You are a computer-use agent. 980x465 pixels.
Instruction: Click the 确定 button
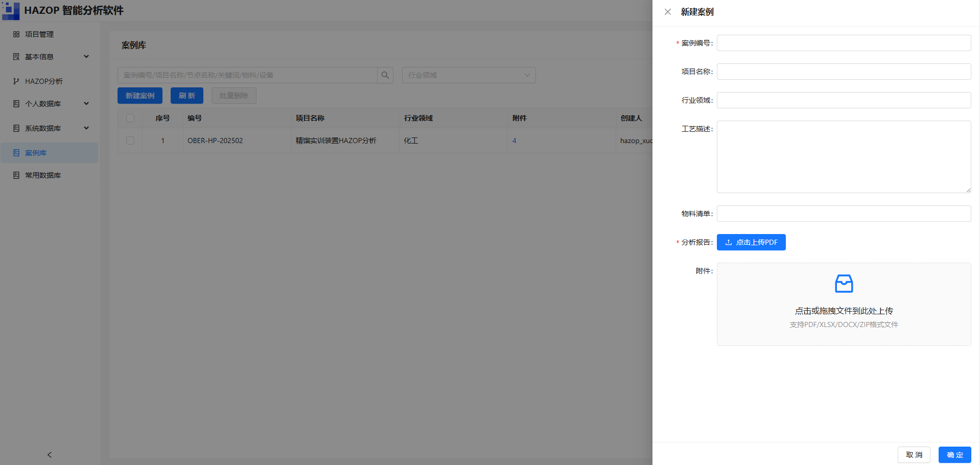(954, 455)
